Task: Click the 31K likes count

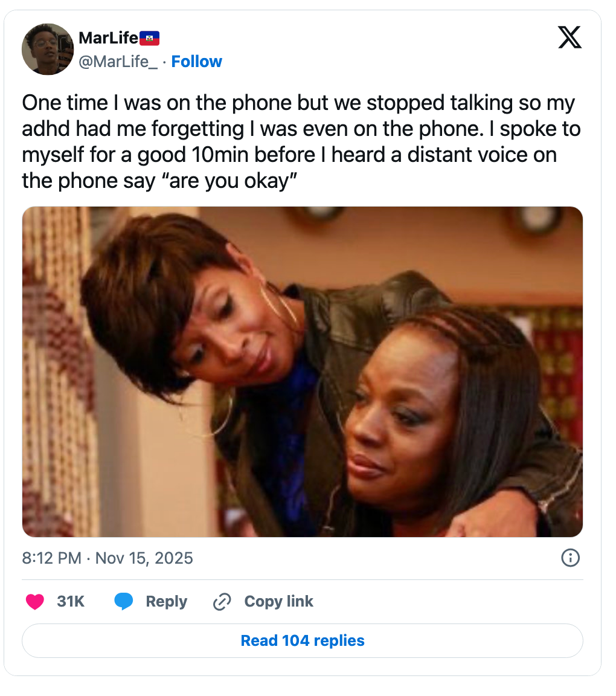Action: (x=71, y=602)
